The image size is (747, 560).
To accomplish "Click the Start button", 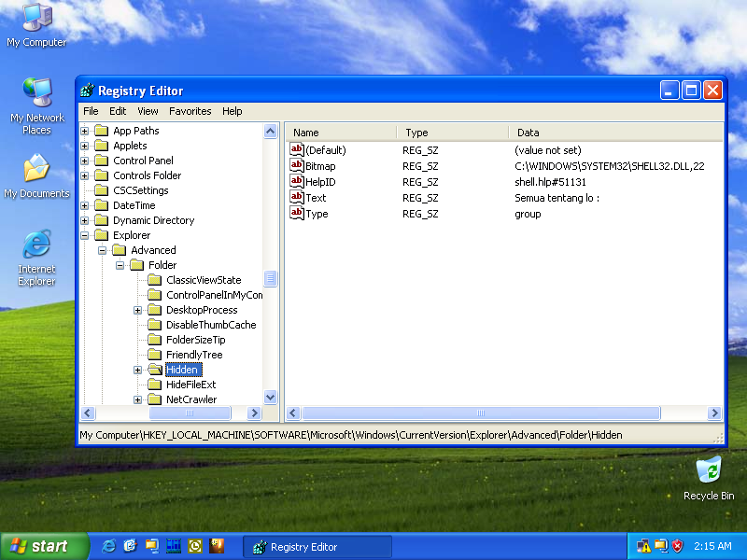I will (38, 546).
